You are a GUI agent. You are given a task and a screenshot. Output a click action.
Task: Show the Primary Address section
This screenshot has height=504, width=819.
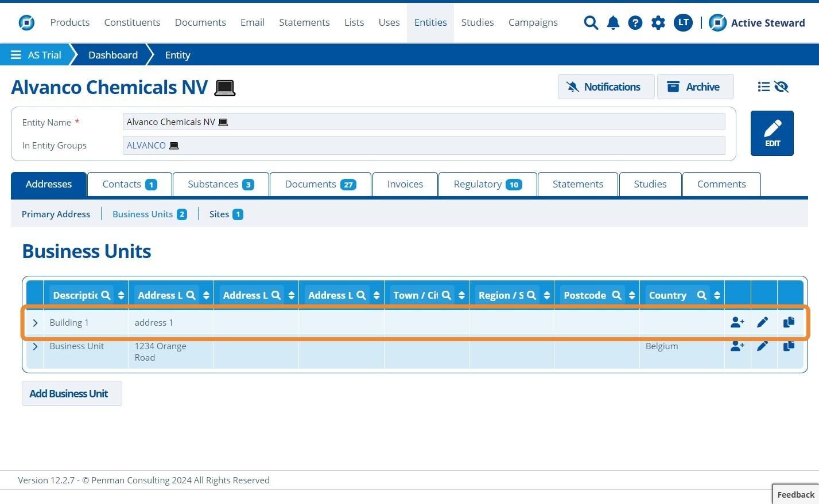point(56,214)
